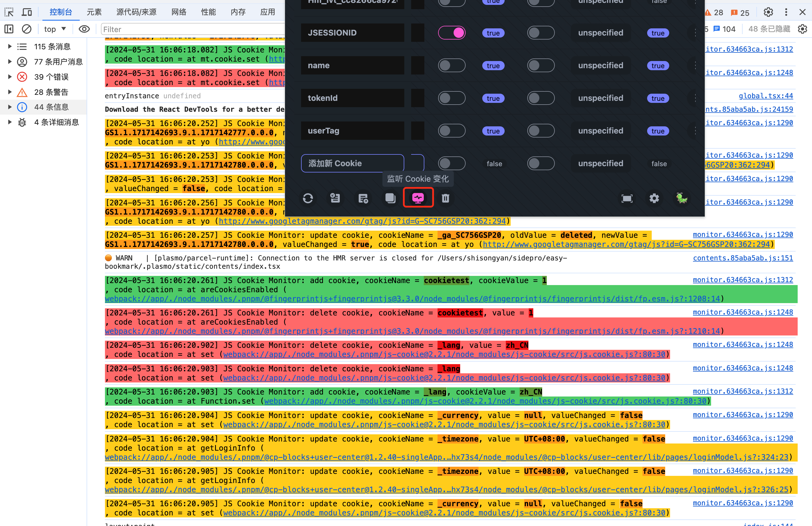Click the refresh cookies icon
The image size is (812, 526).
pos(308,198)
